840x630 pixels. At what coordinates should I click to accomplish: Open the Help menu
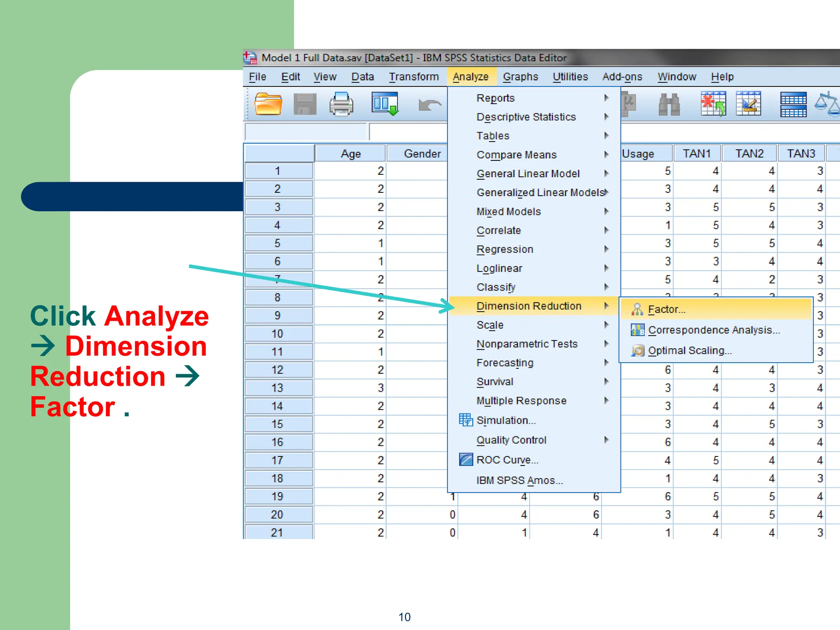click(x=722, y=77)
